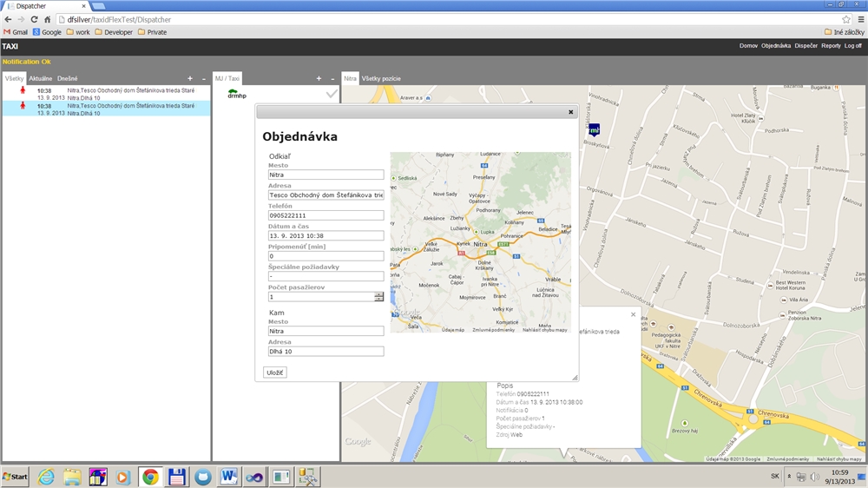Click red passenger icon in first order row
Image resolution: width=868 pixels, height=488 pixels.
point(23,89)
